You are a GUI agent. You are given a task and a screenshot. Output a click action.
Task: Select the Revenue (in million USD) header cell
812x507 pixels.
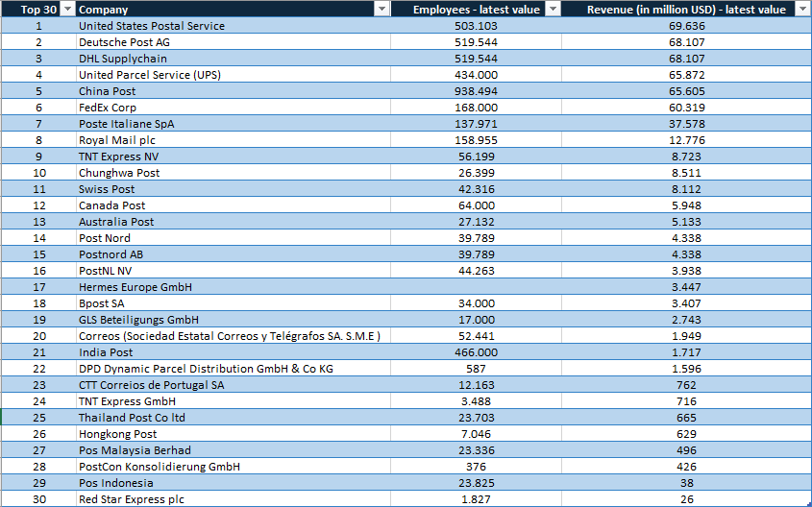pos(686,9)
